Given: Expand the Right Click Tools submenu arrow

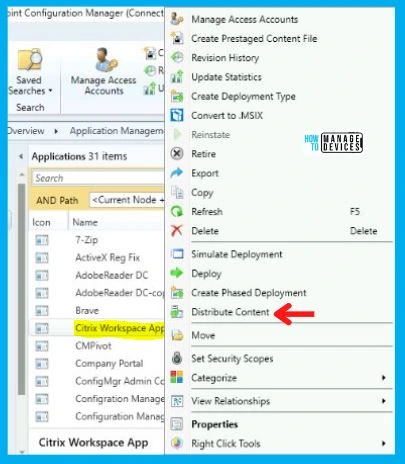Looking at the screenshot, I should (384, 443).
